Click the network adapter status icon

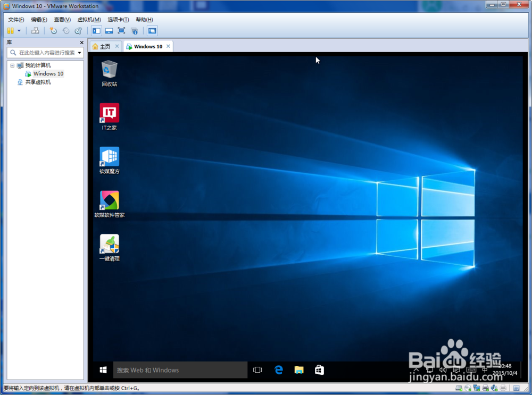pyautogui.click(x=477, y=388)
